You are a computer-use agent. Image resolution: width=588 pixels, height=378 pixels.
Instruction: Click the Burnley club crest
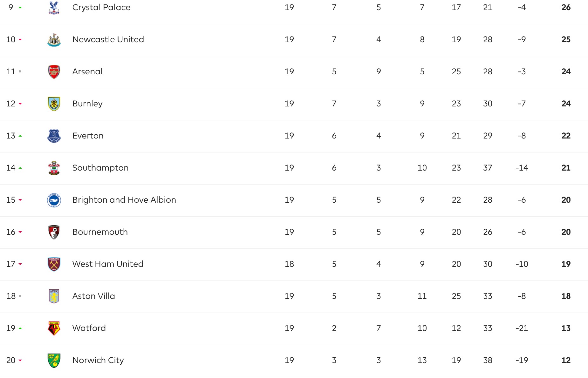coord(54,104)
